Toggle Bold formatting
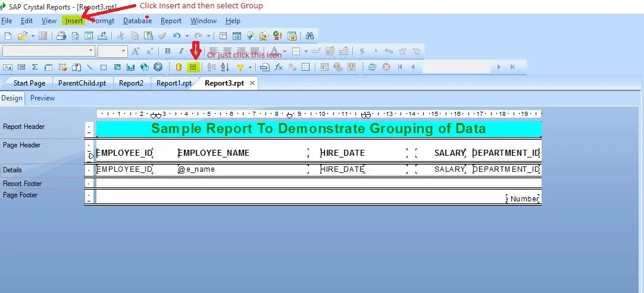This screenshot has width=644, height=293. [168, 51]
